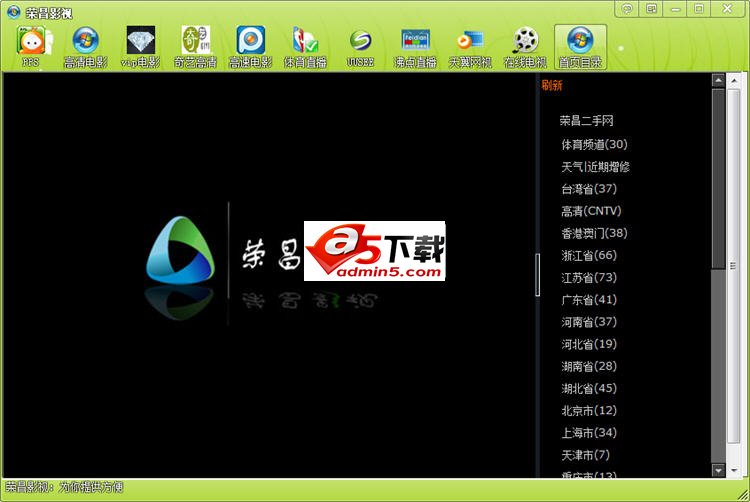Launch 高速电影 from the toolbar
The width and height of the screenshot is (750, 502).
[250, 47]
